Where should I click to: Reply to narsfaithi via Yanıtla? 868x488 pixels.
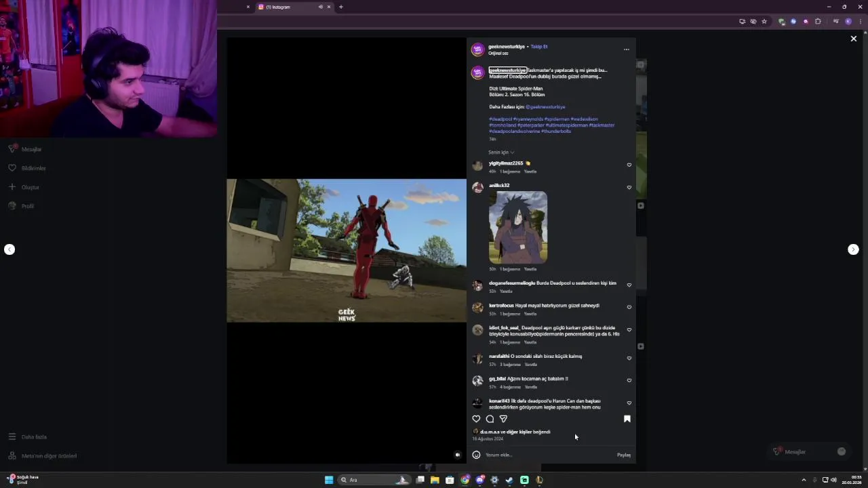[x=530, y=365]
